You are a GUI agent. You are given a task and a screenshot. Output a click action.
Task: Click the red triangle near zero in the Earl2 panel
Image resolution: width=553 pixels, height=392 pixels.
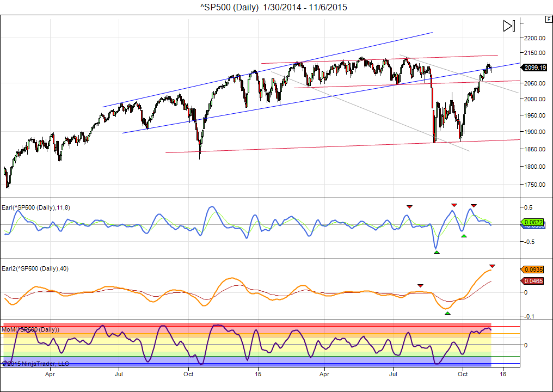click(420, 285)
